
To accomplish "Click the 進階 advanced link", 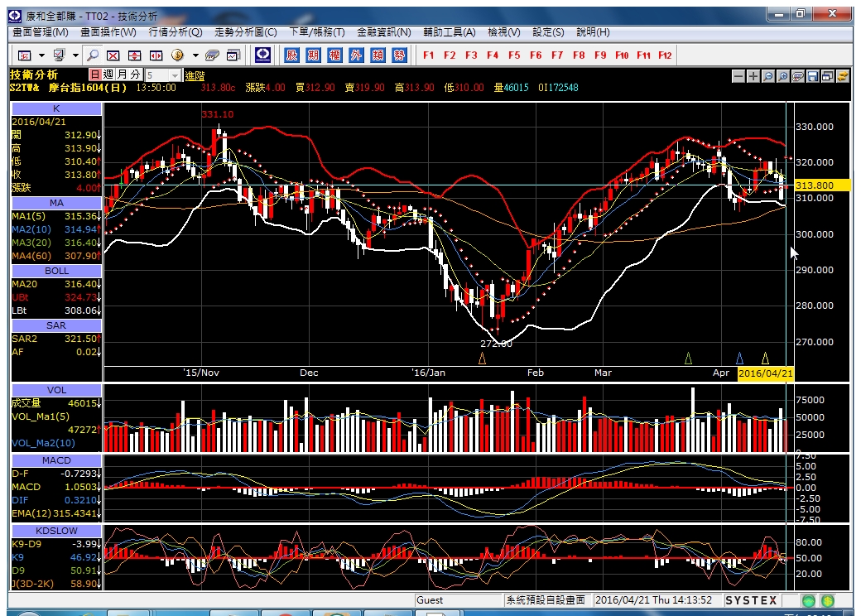I will [x=195, y=76].
